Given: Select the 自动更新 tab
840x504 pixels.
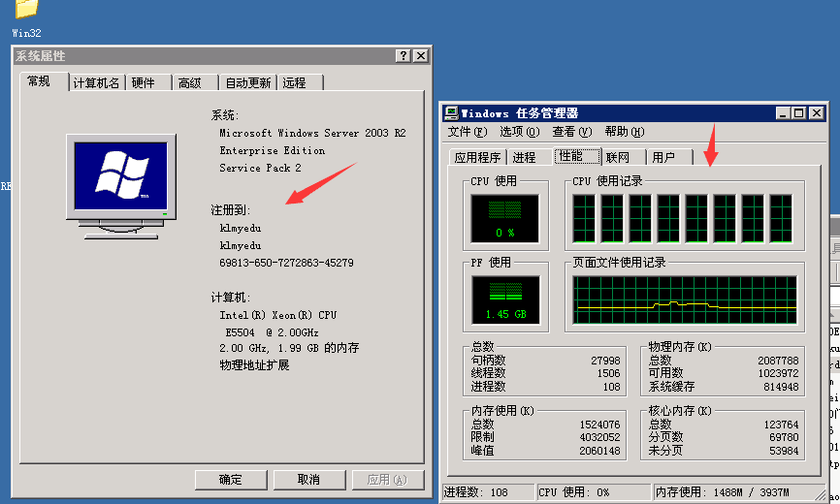Looking at the screenshot, I should (248, 83).
